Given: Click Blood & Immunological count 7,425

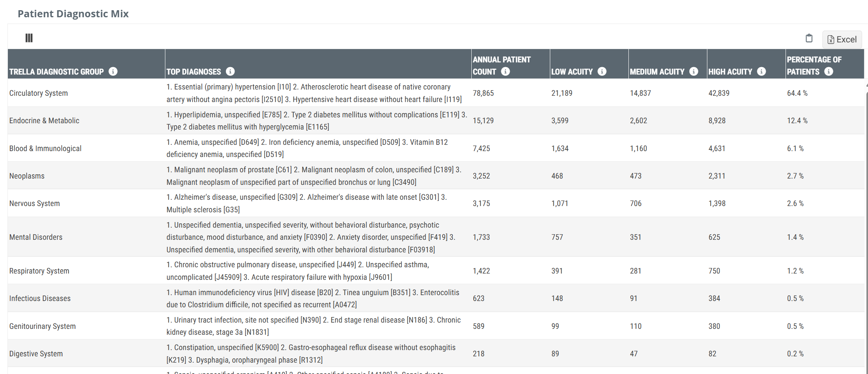Looking at the screenshot, I should (482, 148).
